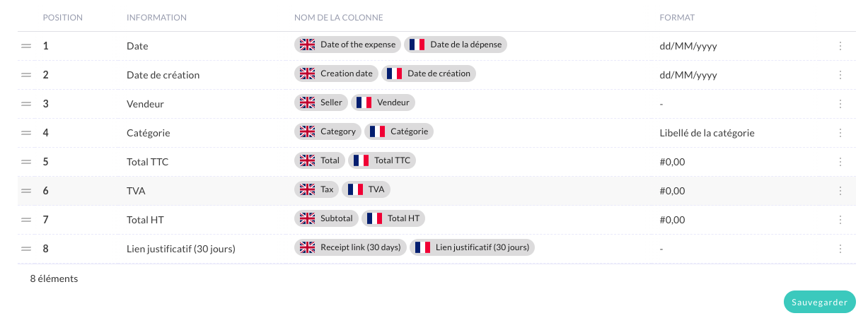Open options menu for the Catégorie row
Image resolution: width=868 pixels, height=323 pixels.
[840, 133]
